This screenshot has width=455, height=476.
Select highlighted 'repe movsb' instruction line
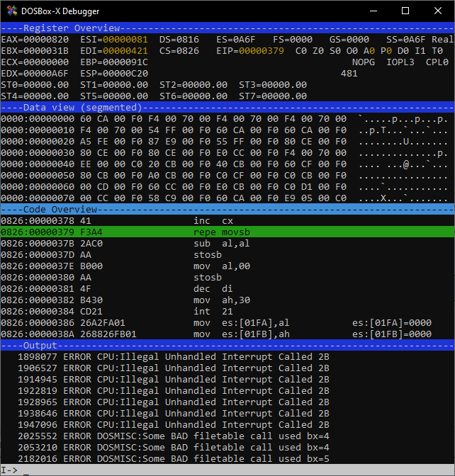pyautogui.click(x=227, y=232)
